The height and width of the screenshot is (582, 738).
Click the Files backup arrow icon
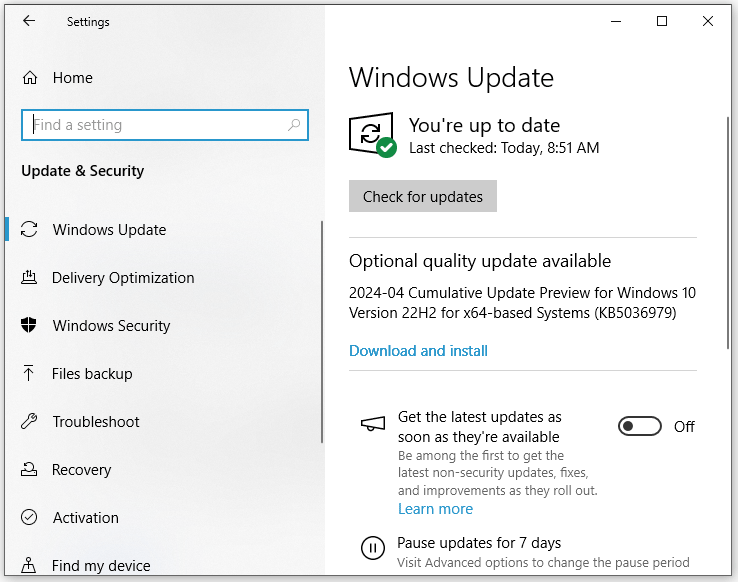coord(28,373)
